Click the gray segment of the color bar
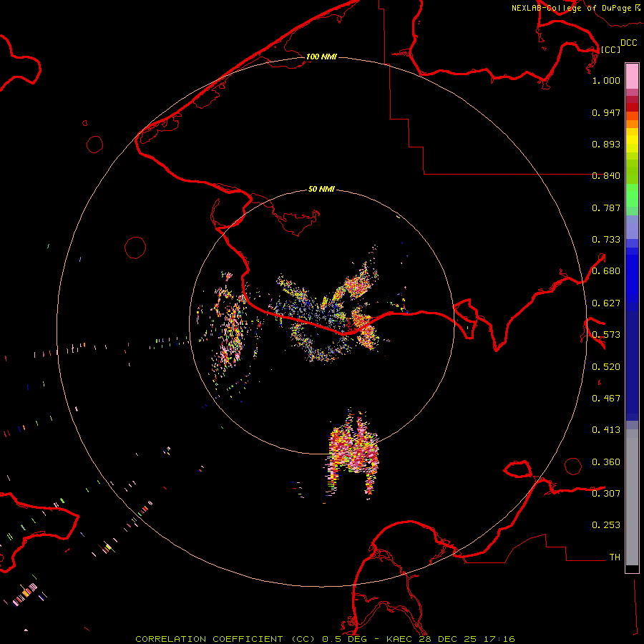 632,497
